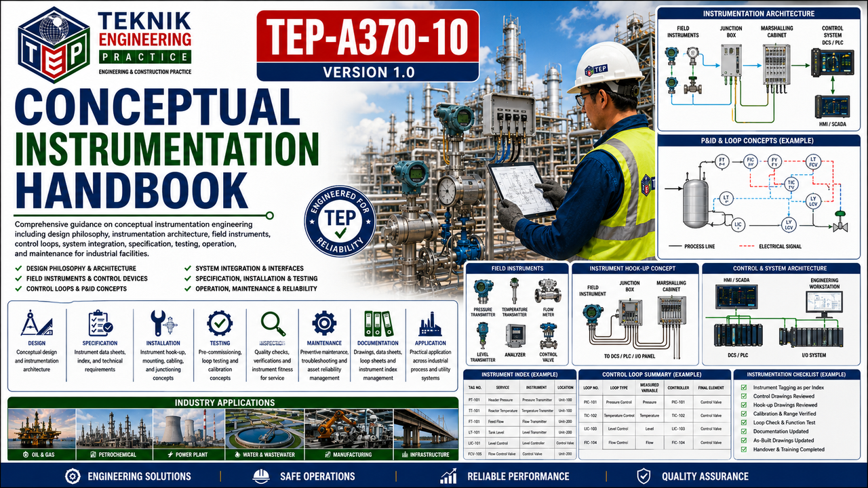This screenshot has width=868, height=488.
Task: Click the Flow Meter instrument icon
Action: (548, 290)
